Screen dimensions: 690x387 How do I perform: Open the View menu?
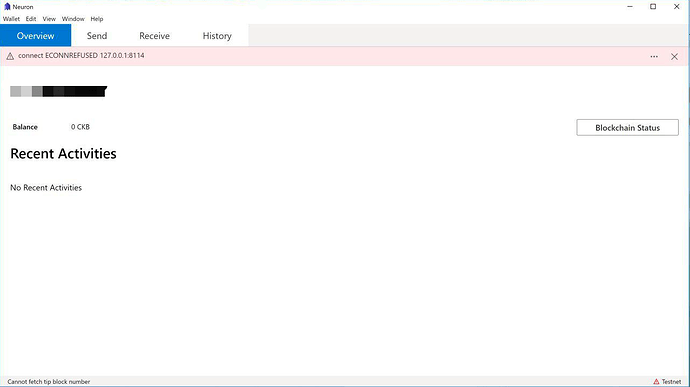click(49, 19)
